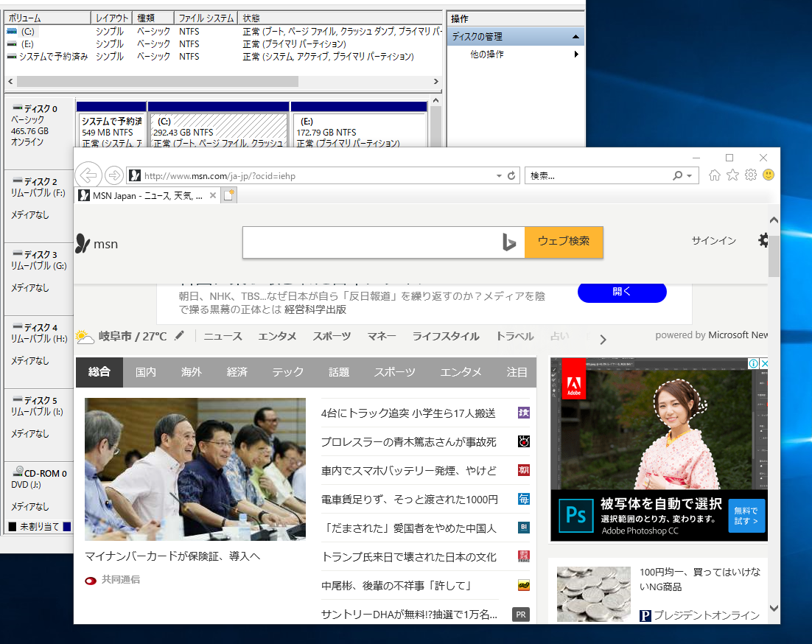Open headline 車内でスマホバッテリー発煙、やけど
The height and width of the screenshot is (644, 812).
pyautogui.click(x=409, y=470)
